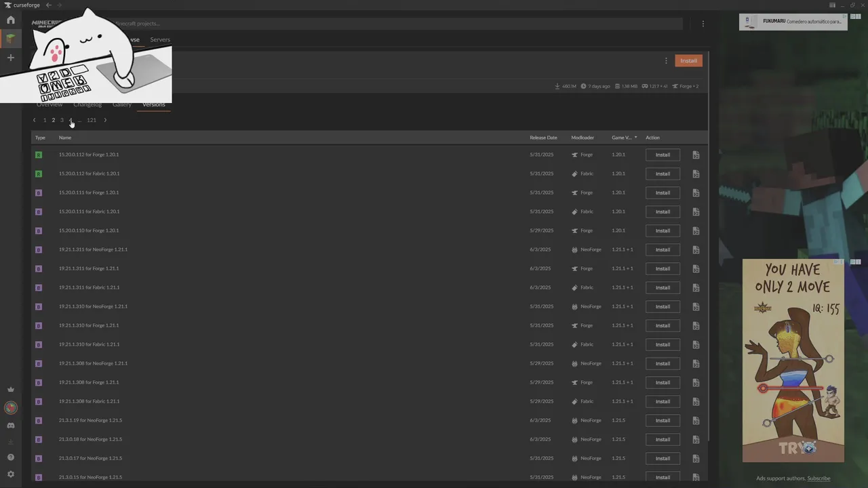Open the FUKUMARU banner advertisement
The width and height of the screenshot is (868, 488).
pyautogui.click(x=793, y=22)
